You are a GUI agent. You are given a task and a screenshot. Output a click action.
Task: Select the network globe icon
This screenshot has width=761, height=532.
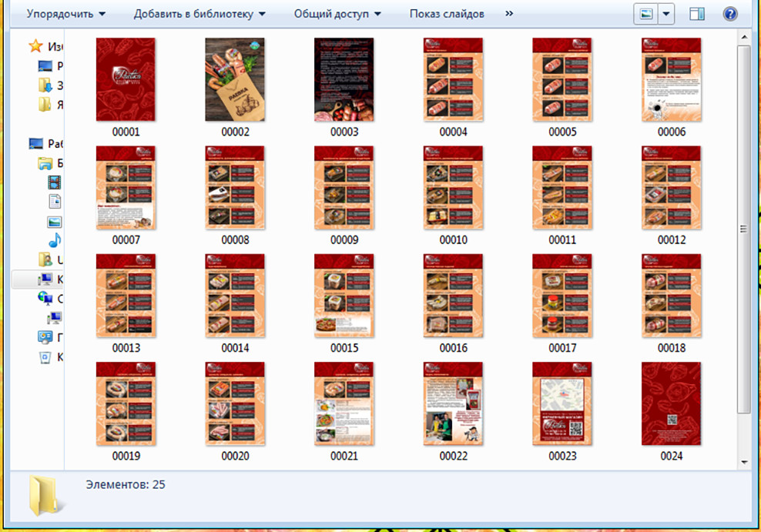coord(45,298)
